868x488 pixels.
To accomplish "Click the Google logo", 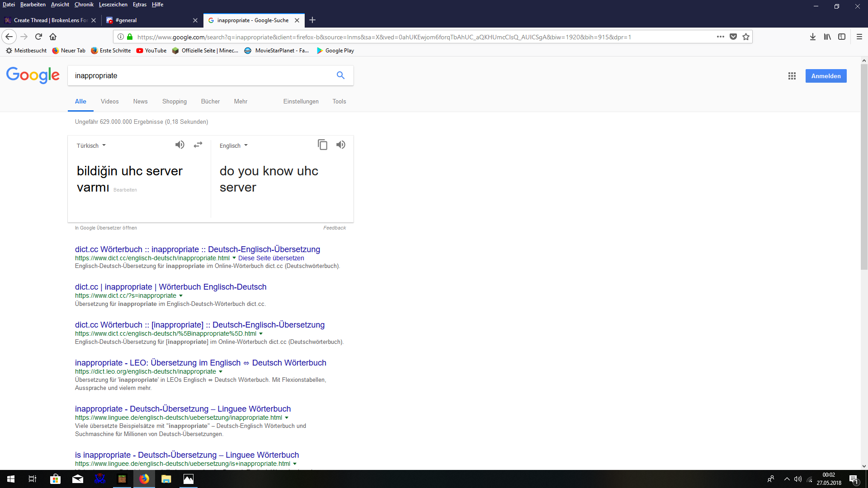I will click(x=33, y=75).
